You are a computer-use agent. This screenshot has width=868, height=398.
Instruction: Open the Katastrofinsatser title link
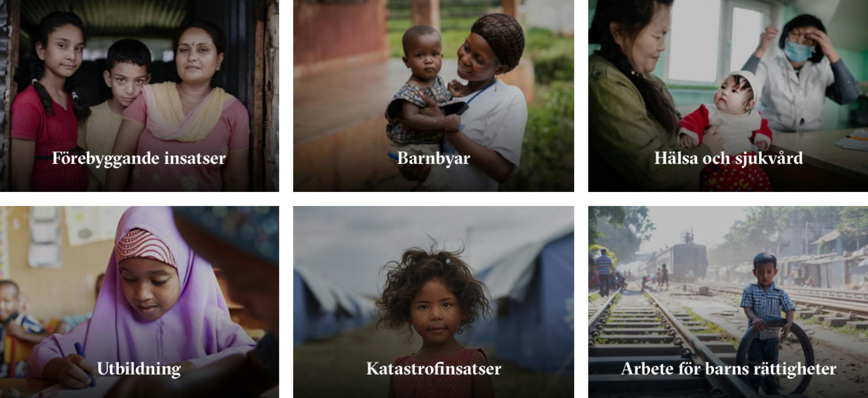(434, 369)
